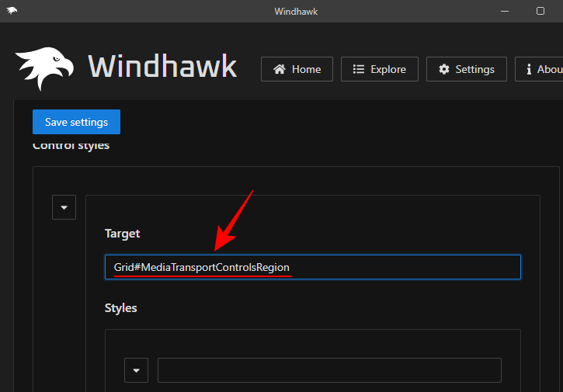
Task: Click the house icon on Home button
Action: [279, 69]
